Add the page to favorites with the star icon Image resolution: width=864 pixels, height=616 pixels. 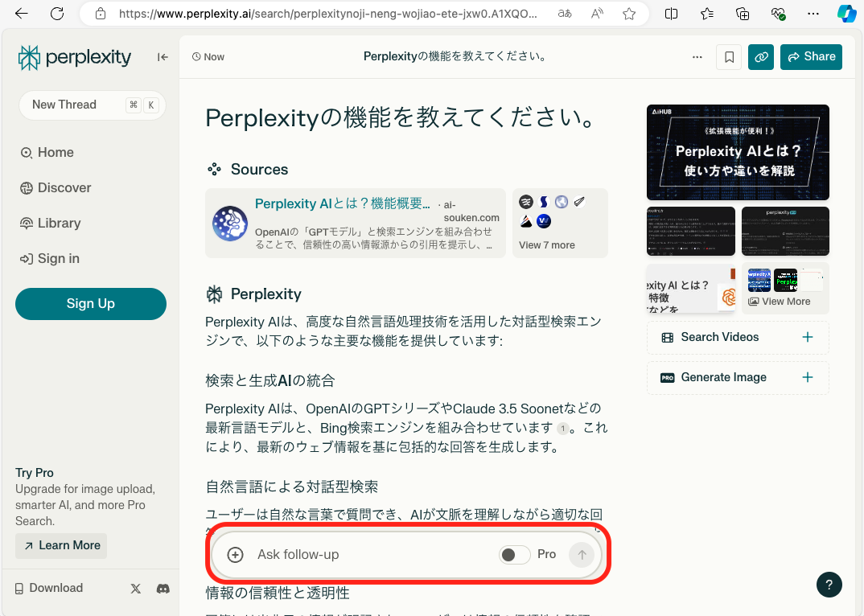point(629,14)
